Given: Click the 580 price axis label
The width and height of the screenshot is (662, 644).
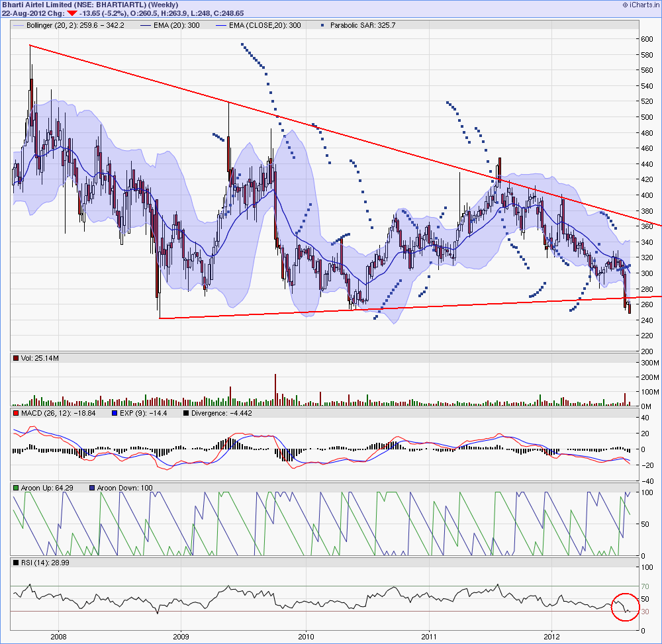Looking at the screenshot, I should point(647,55).
